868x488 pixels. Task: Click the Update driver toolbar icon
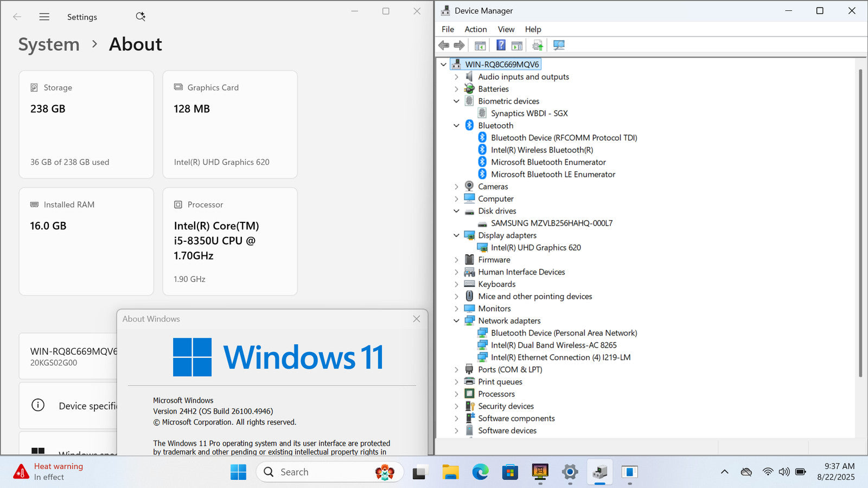(x=537, y=45)
